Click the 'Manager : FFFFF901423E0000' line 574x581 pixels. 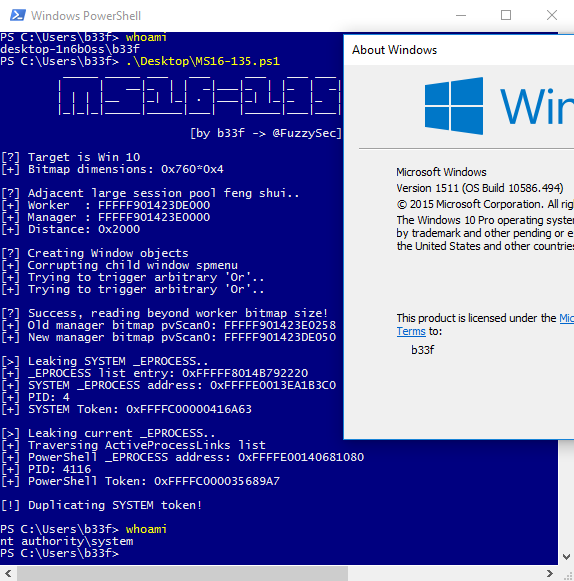click(106, 217)
